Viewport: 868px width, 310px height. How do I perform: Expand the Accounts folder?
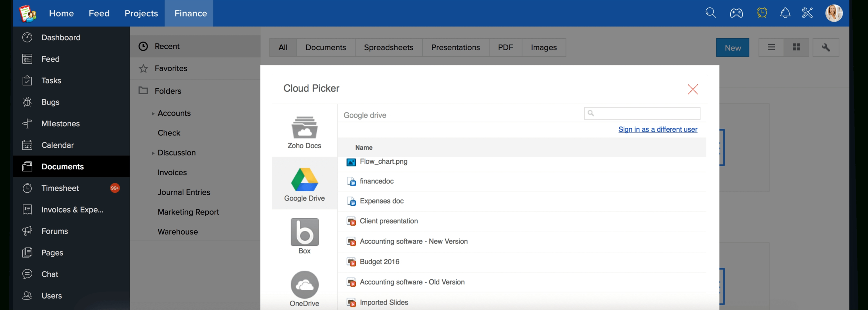point(153,113)
